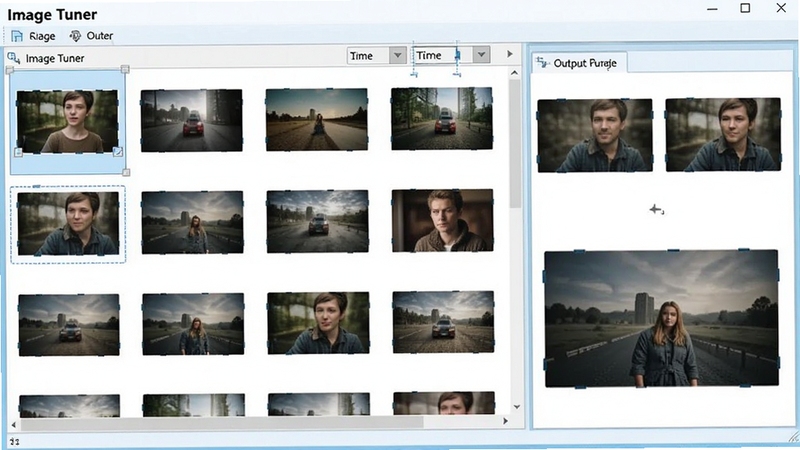
Task: Open the Outer toolbar item
Action: 91,36
